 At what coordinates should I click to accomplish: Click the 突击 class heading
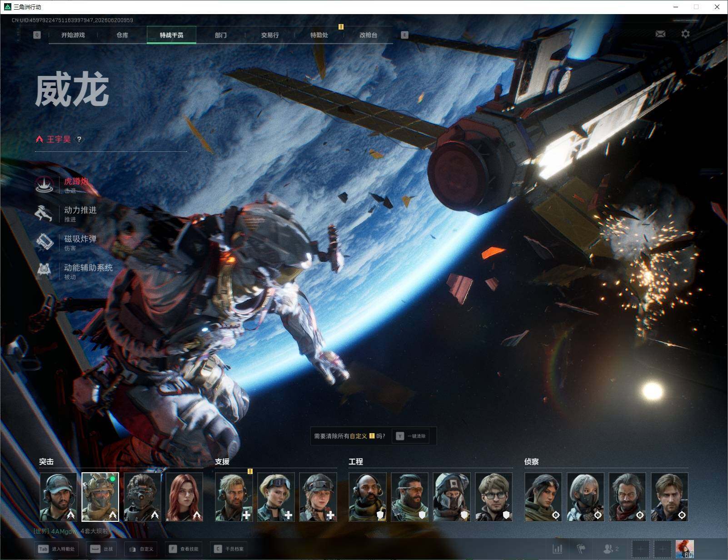[x=46, y=461]
